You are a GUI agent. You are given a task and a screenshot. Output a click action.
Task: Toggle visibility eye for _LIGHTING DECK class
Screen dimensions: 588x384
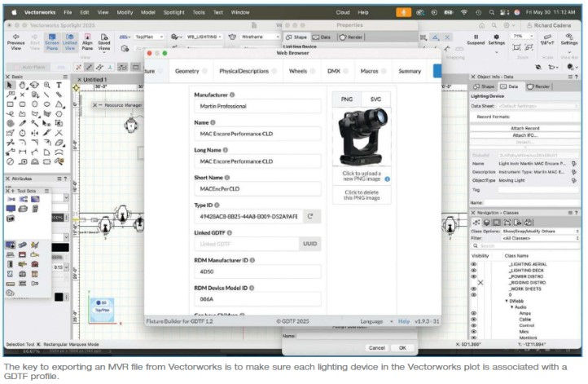(474, 270)
